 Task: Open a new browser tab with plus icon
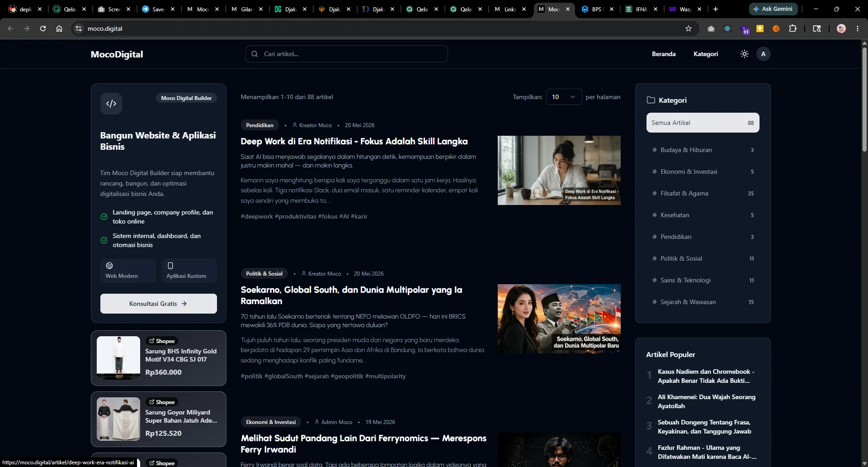(x=716, y=9)
